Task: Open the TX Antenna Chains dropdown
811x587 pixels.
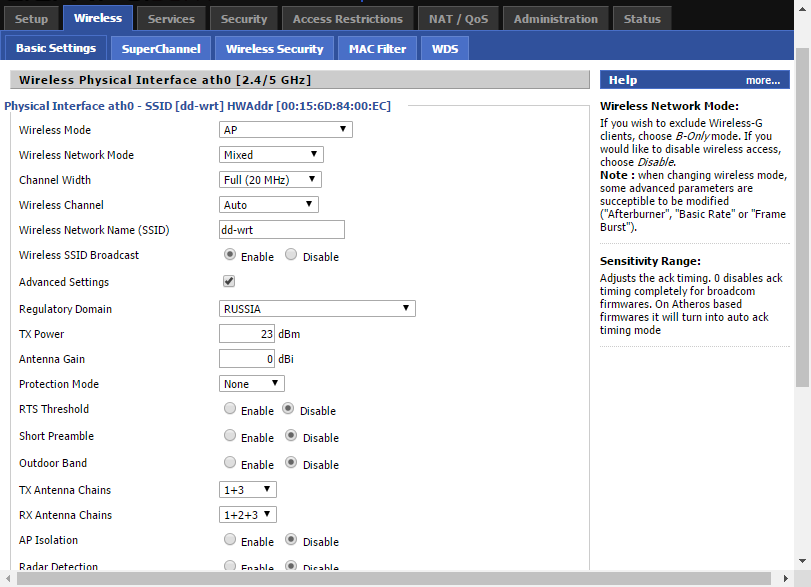Action: 247,490
